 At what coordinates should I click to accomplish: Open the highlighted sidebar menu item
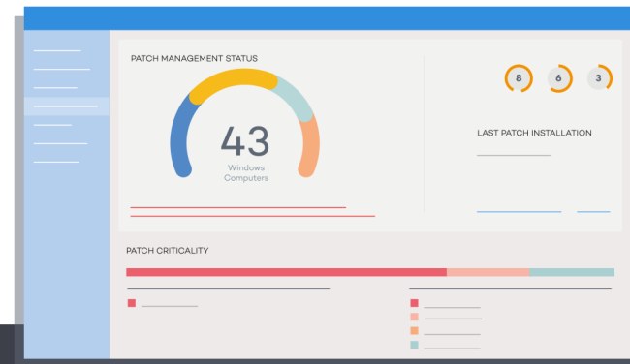(67, 106)
